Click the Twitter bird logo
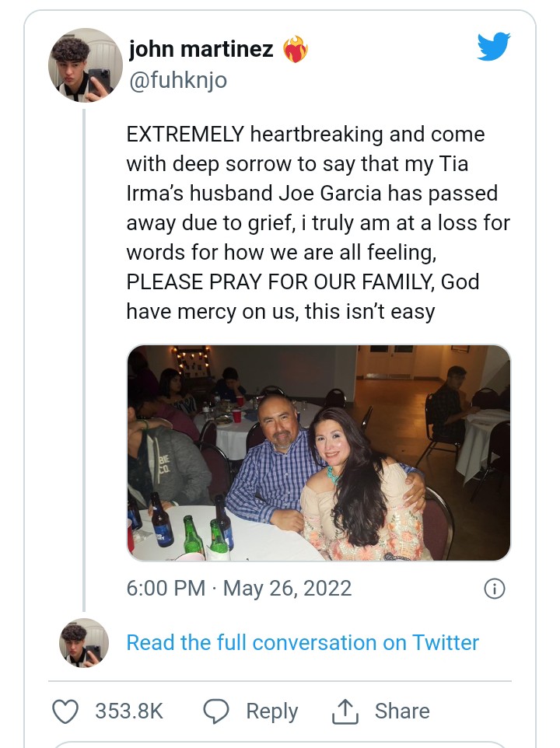This screenshot has width=560, height=748. pyautogui.click(x=493, y=47)
